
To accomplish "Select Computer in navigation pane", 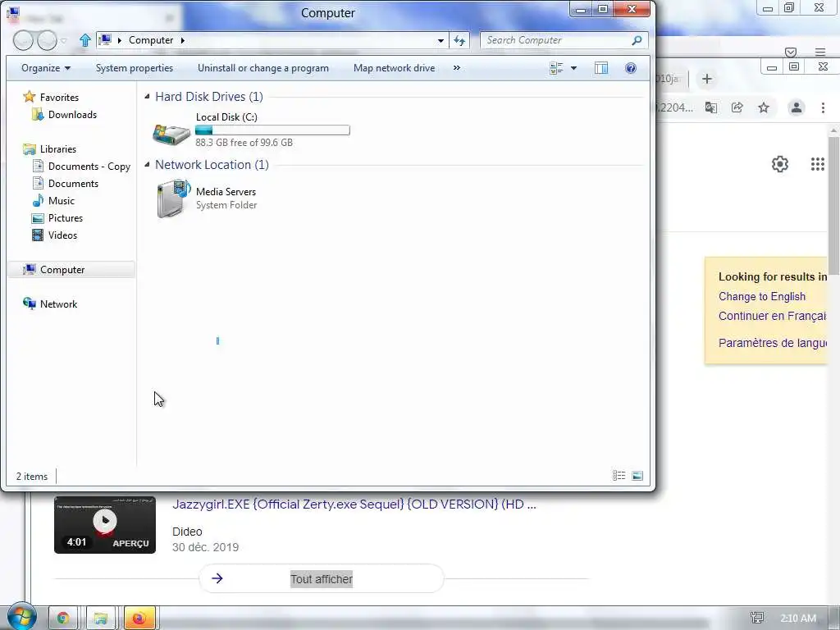I will [71, 269].
